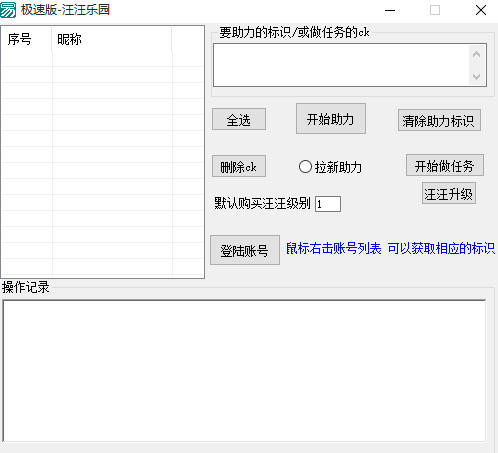The width and height of the screenshot is (498, 453).
Task: Open login with 登陆账号 button
Action: 245,250
